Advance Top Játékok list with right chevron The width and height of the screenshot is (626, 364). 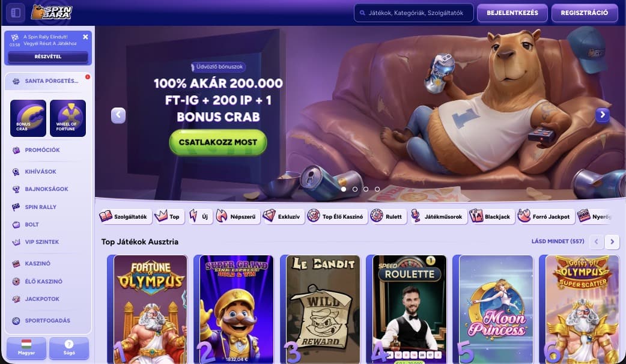612,241
